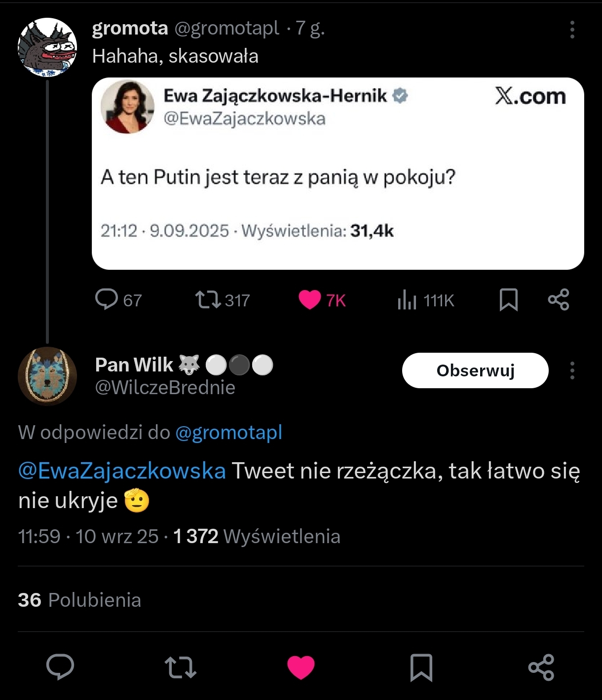Bookmark gromota's tweet
The image size is (602, 700).
coord(508,299)
